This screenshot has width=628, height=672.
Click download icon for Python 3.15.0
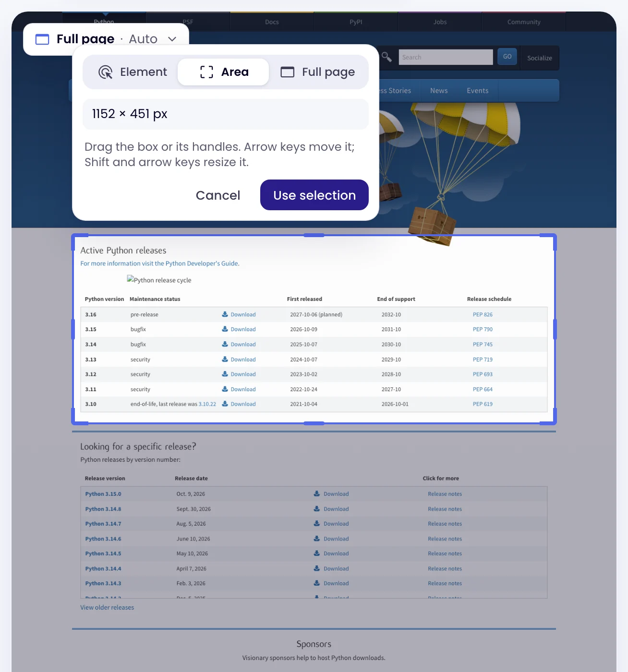tap(317, 493)
